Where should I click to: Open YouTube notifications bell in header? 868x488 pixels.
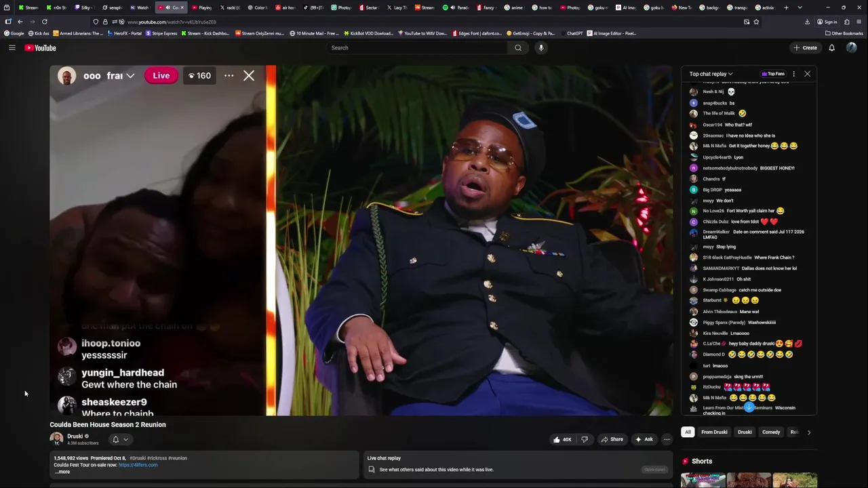click(832, 47)
